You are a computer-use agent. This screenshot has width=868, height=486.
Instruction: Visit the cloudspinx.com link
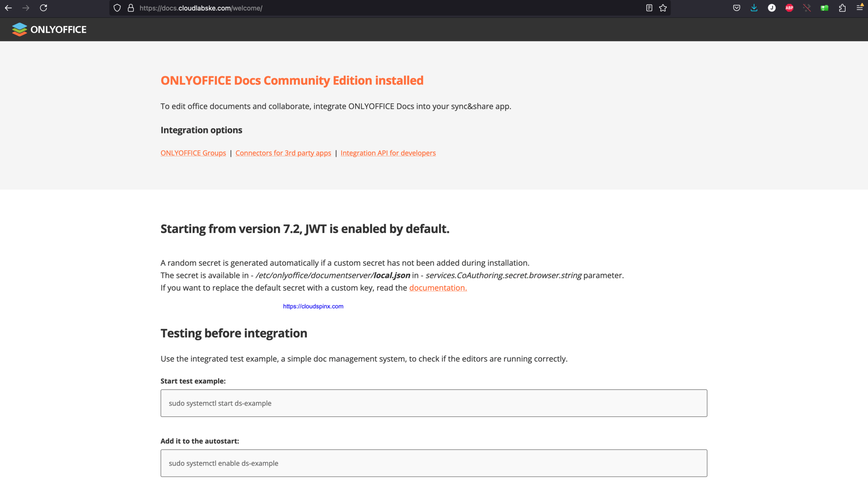(x=313, y=305)
